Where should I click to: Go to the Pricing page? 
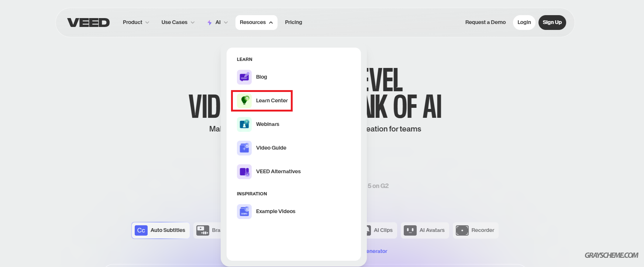pyautogui.click(x=293, y=22)
